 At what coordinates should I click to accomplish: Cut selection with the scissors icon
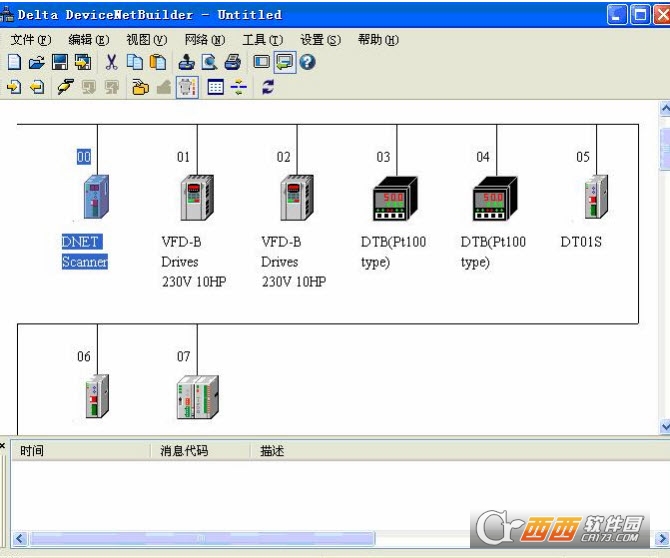112,62
